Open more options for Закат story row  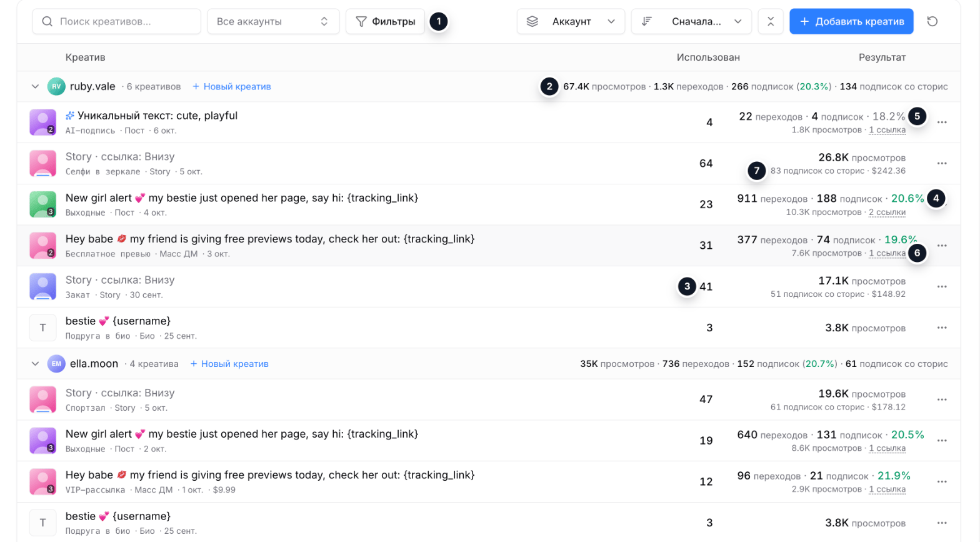click(x=942, y=287)
